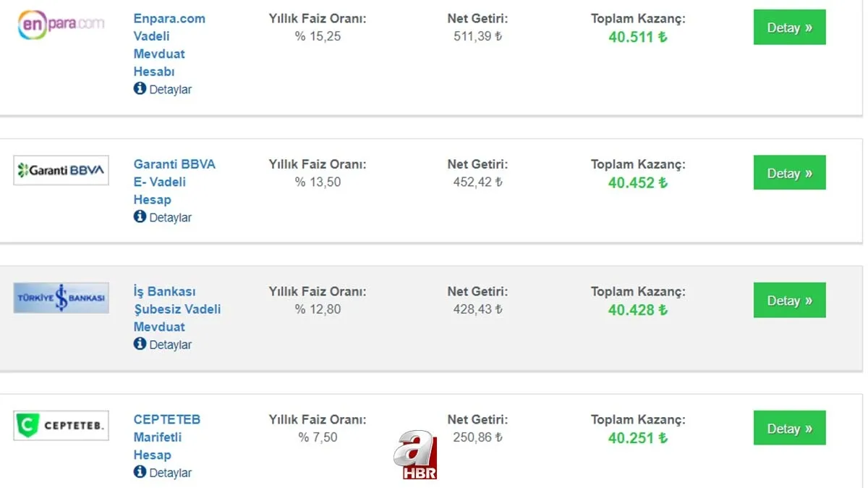
Task: Select the CEPTETEB bank logo
Action: coord(61,425)
